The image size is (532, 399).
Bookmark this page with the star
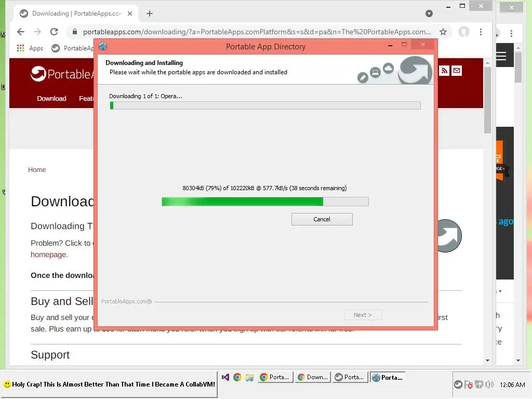coord(443,32)
